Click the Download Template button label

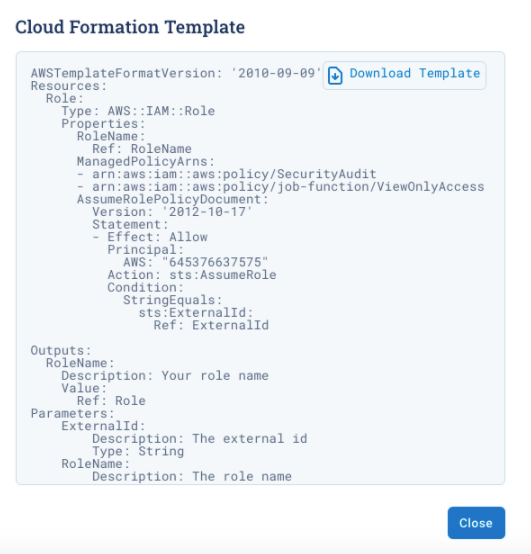tap(415, 73)
